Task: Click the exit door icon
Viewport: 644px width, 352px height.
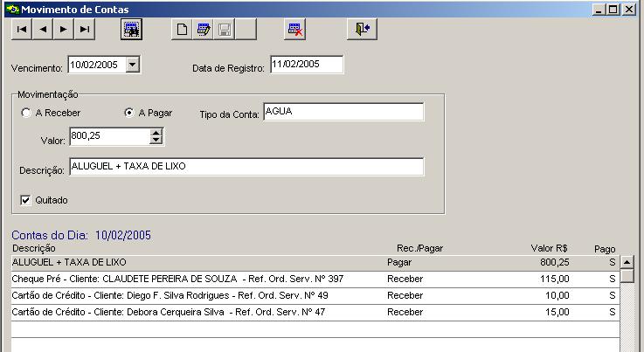Action: point(363,29)
